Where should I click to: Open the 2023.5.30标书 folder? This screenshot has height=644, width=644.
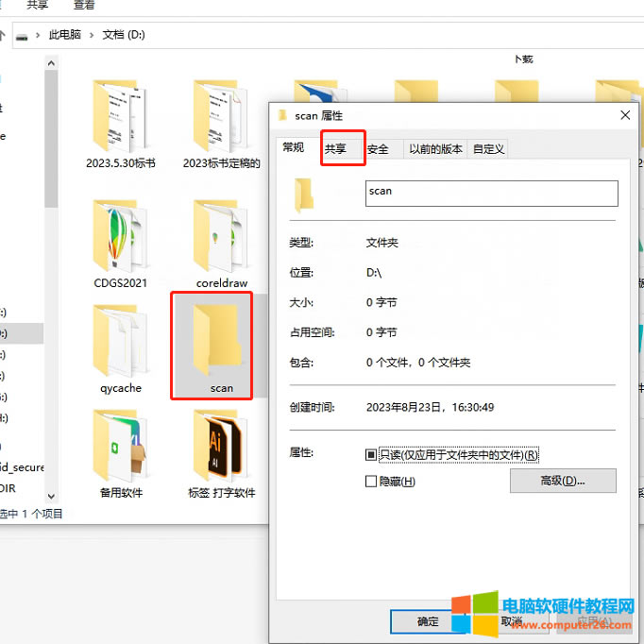(x=120, y=125)
